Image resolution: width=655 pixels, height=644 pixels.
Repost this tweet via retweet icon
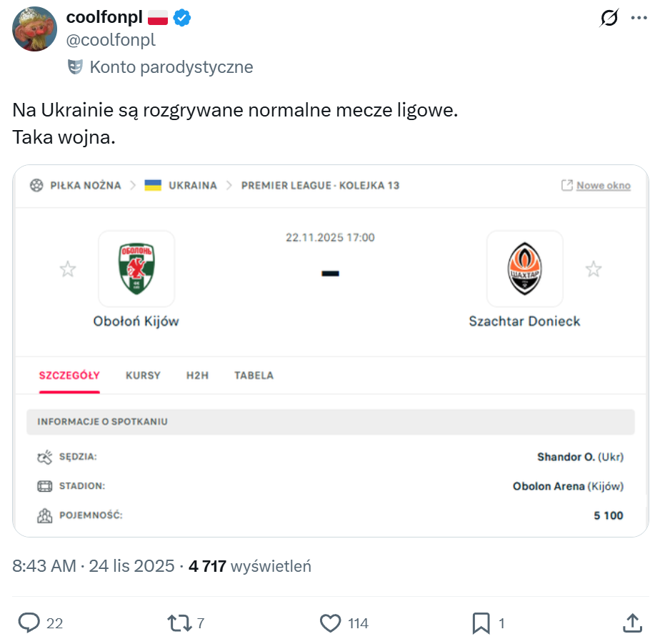point(178,623)
